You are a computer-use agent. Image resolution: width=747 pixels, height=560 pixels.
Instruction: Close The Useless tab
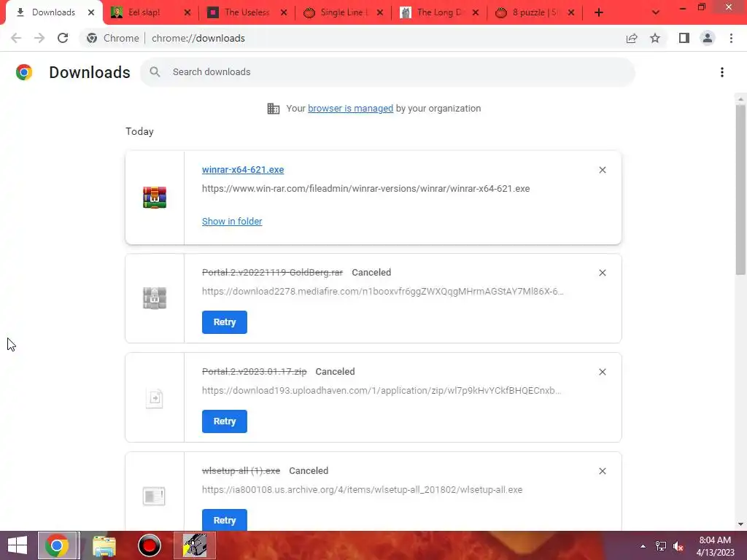pyautogui.click(x=284, y=13)
